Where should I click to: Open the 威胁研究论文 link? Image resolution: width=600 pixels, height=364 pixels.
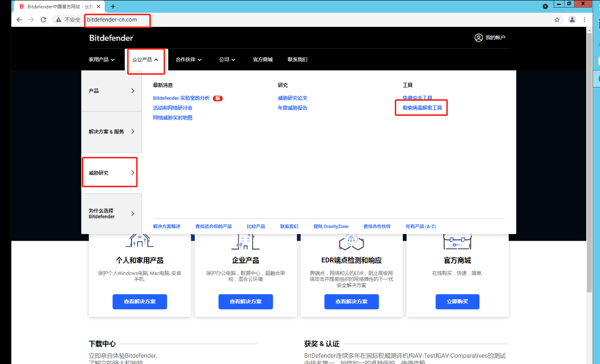[x=293, y=98]
